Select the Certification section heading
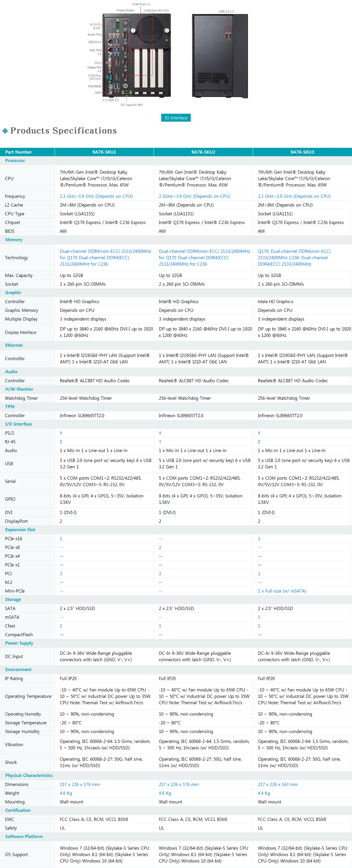The width and height of the screenshot is (352, 868). [x=18, y=810]
